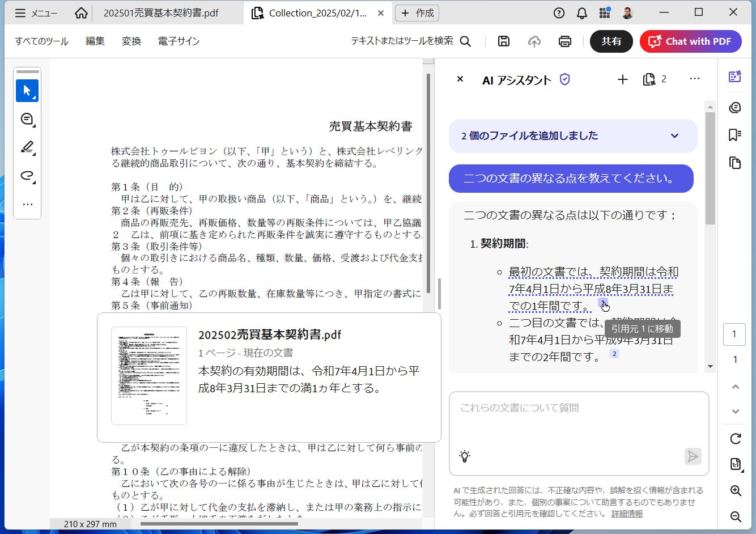Open the bookmarks panel icon
756x534 pixels.
tap(735, 135)
